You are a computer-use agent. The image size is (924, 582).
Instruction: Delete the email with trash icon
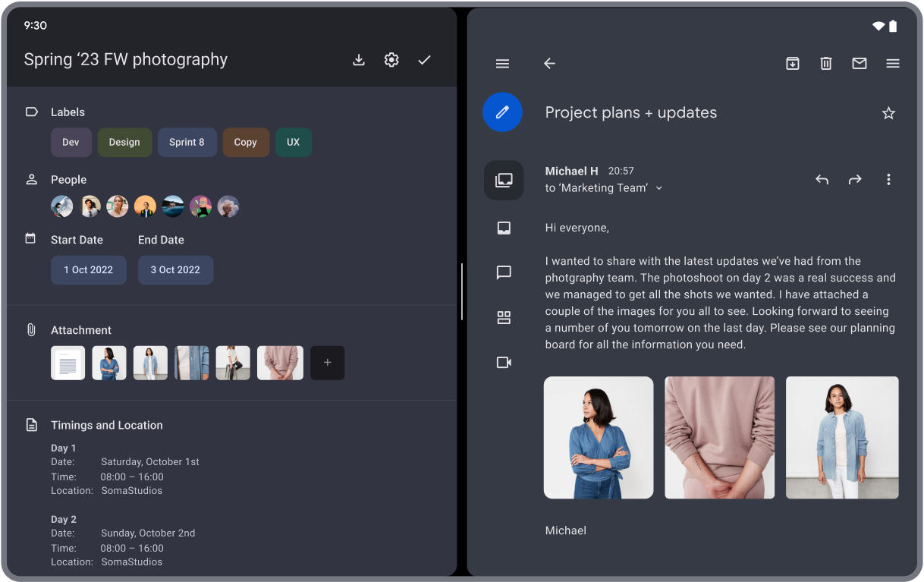[x=826, y=64]
